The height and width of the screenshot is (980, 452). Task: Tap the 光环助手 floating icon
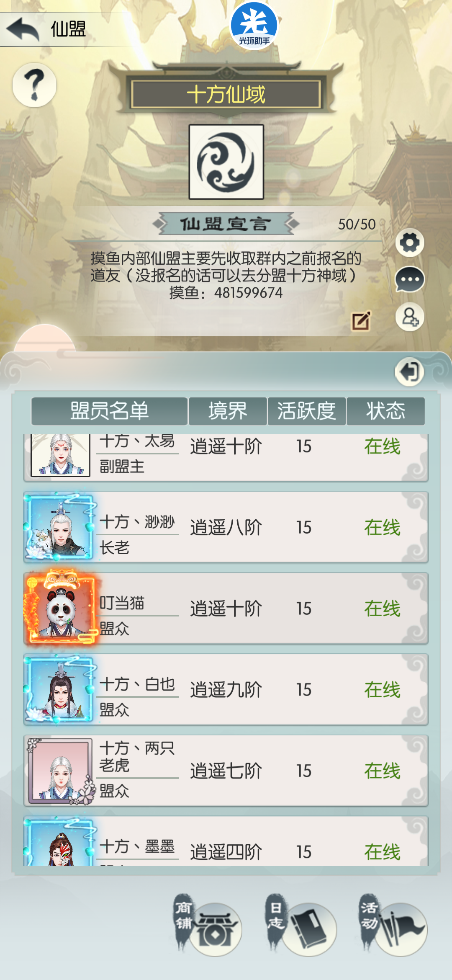point(254,25)
